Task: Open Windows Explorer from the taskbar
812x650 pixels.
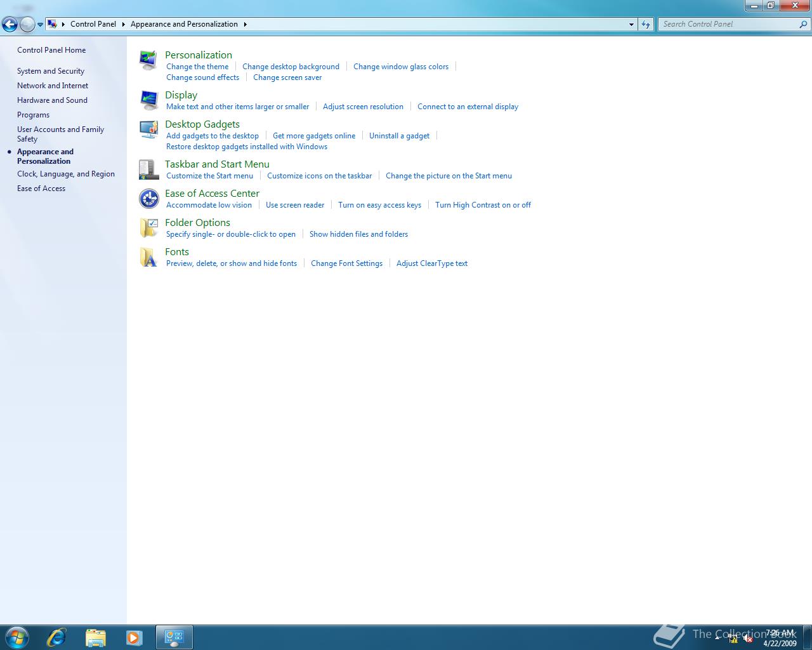Action: point(95,637)
